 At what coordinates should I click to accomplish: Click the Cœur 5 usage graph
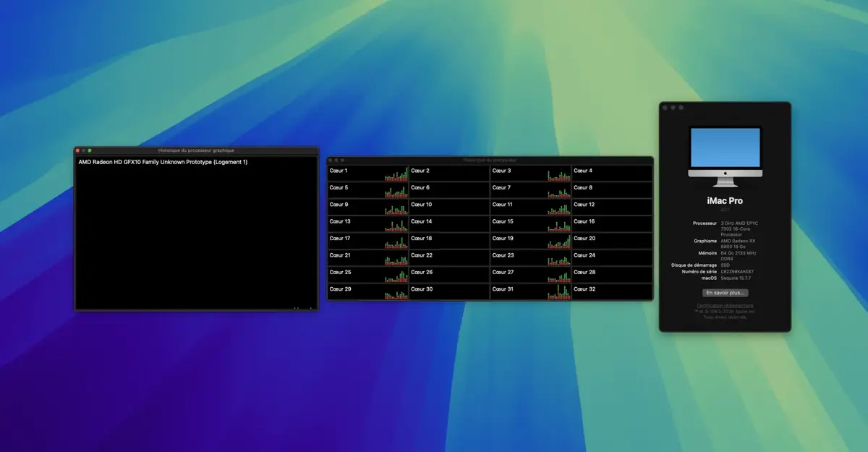tap(396, 191)
